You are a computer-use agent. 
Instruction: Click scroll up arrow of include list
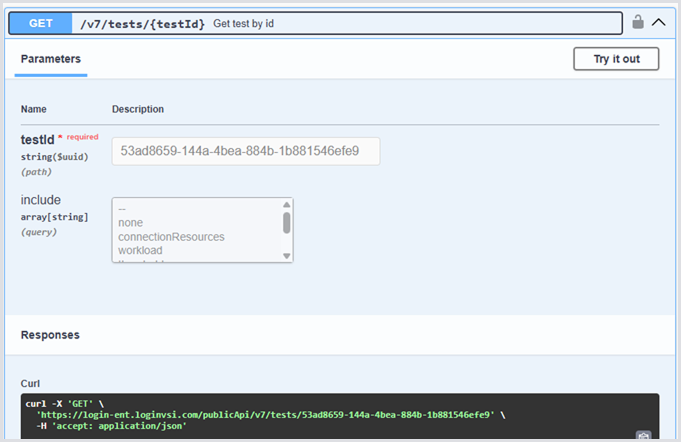[x=287, y=204]
